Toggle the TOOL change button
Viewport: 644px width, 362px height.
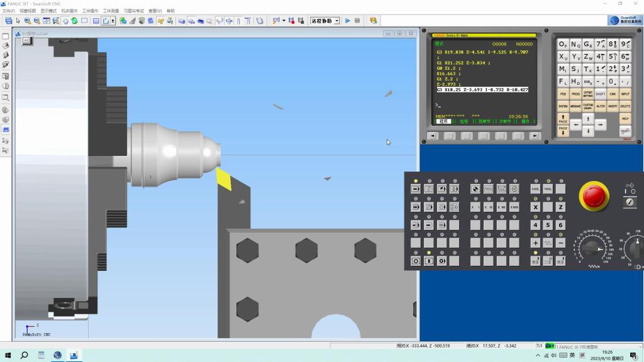548,189
